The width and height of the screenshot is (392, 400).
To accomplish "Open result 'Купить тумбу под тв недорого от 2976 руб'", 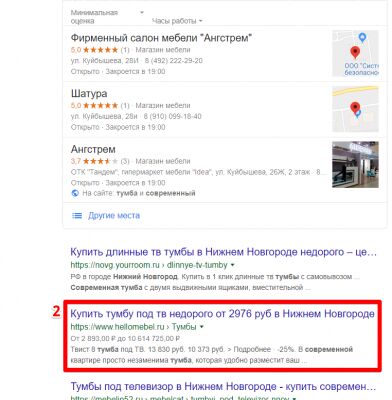I will click(222, 314).
